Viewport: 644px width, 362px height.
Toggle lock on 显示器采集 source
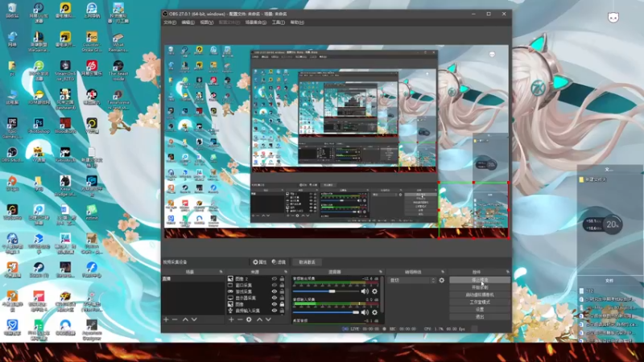pyautogui.click(x=282, y=298)
